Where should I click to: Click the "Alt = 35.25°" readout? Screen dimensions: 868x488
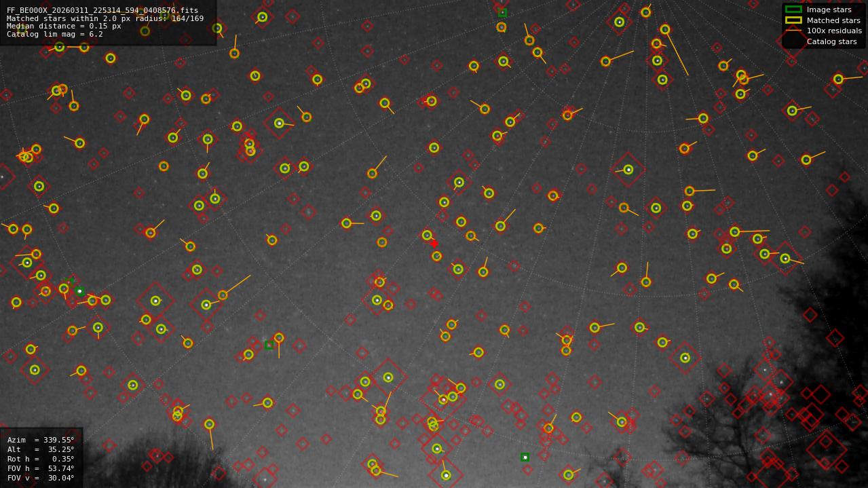(x=41, y=449)
